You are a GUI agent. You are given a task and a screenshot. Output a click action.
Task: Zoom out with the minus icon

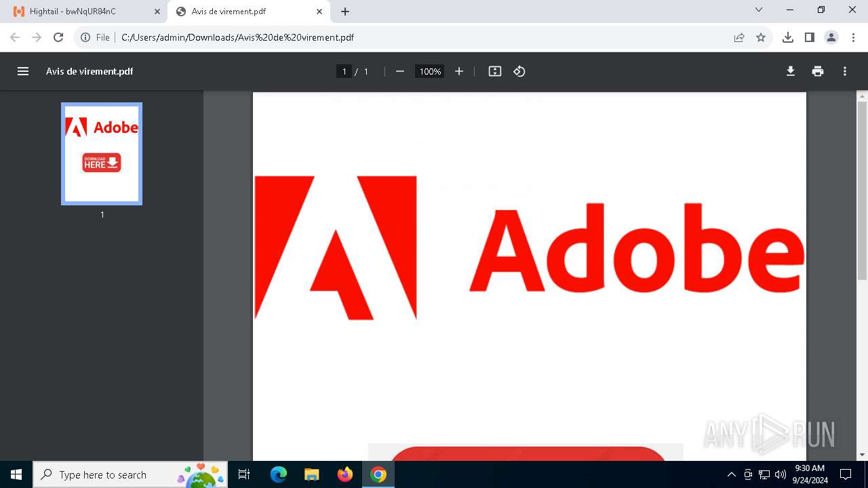point(400,71)
